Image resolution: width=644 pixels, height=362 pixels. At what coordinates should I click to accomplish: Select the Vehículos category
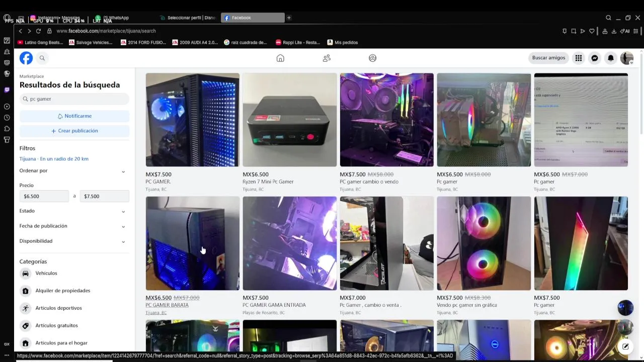coord(74,274)
